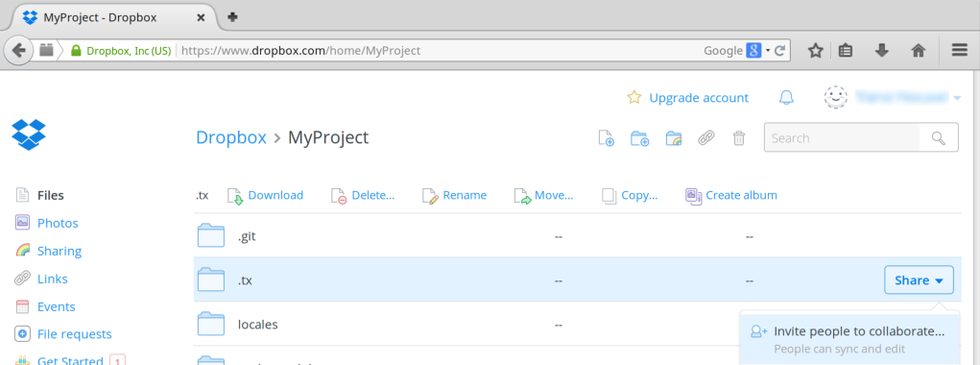This screenshot has width=980, height=365.
Task: Click the new folder icon
Action: point(639,138)
